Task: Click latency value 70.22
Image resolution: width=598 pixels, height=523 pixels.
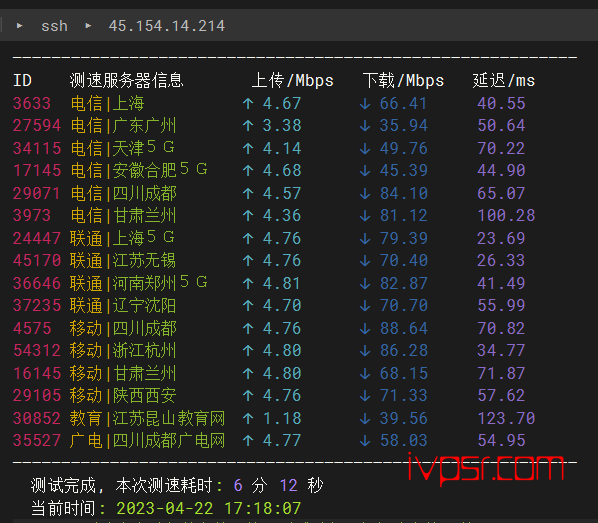Action: point(501,148)
